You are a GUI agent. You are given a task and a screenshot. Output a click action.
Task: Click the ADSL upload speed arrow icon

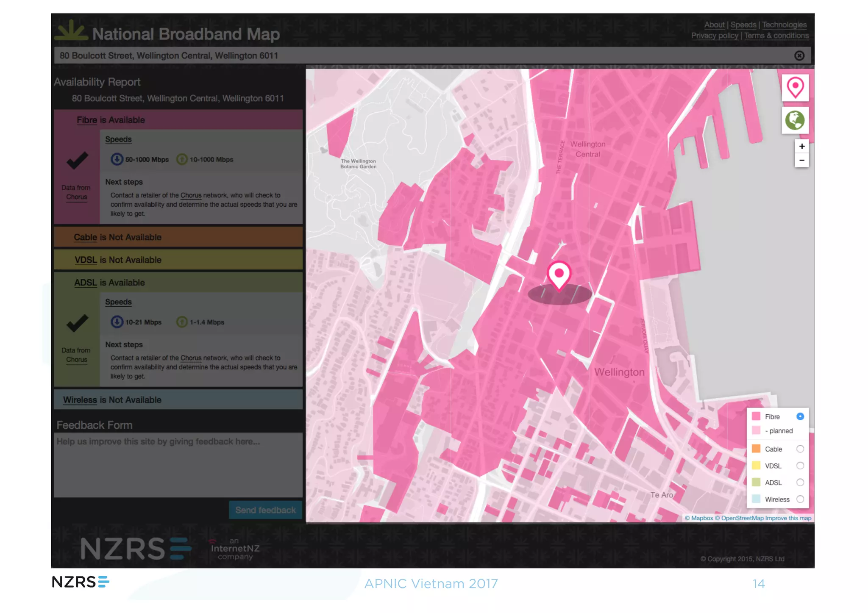pyautogui.click(x=181, y=322)
